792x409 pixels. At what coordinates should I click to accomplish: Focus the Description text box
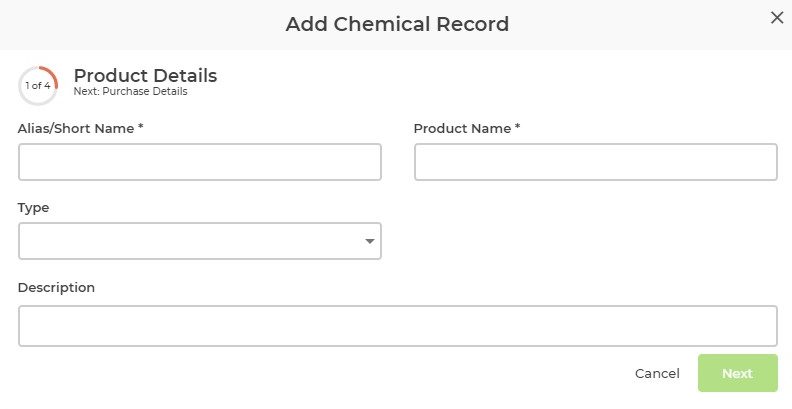(x=397, y=326)
